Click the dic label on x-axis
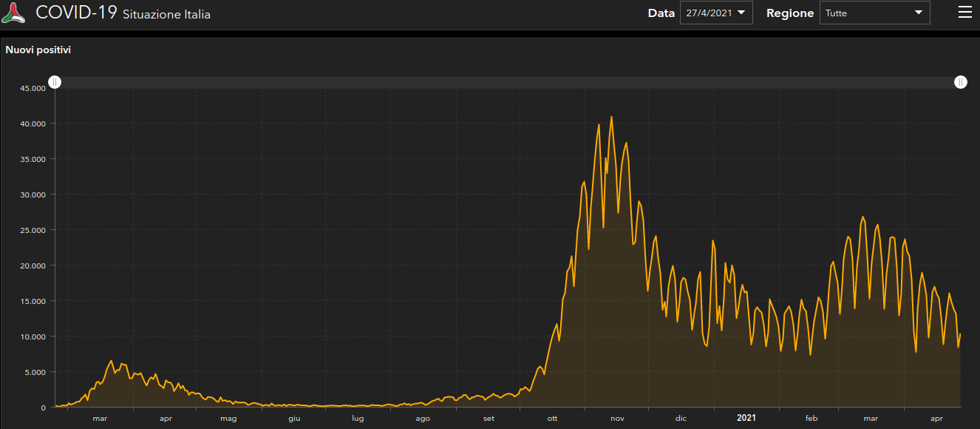The image size is (980, 429). [x=681, y=419]
